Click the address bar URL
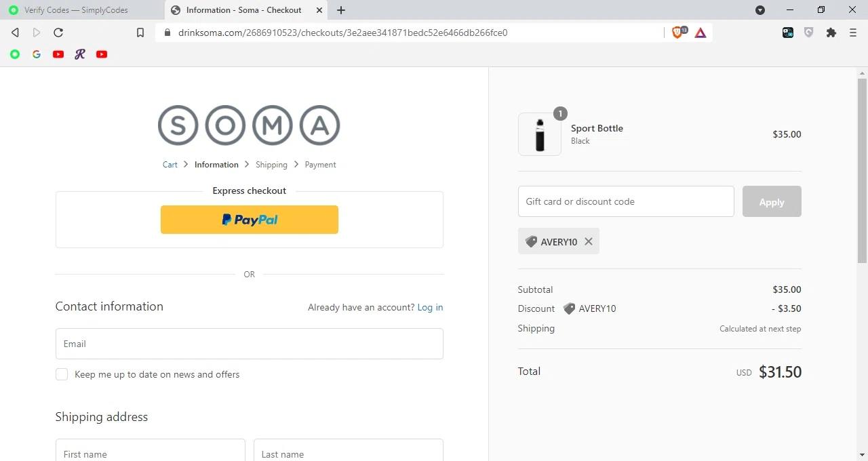The width and height of the screenshot is (868, 461). click(x=342, y=33)
